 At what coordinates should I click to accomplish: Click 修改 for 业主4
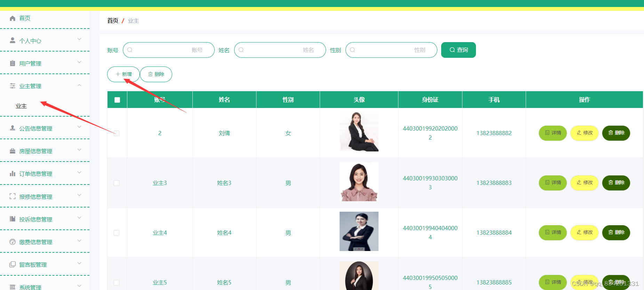point(585,233)
